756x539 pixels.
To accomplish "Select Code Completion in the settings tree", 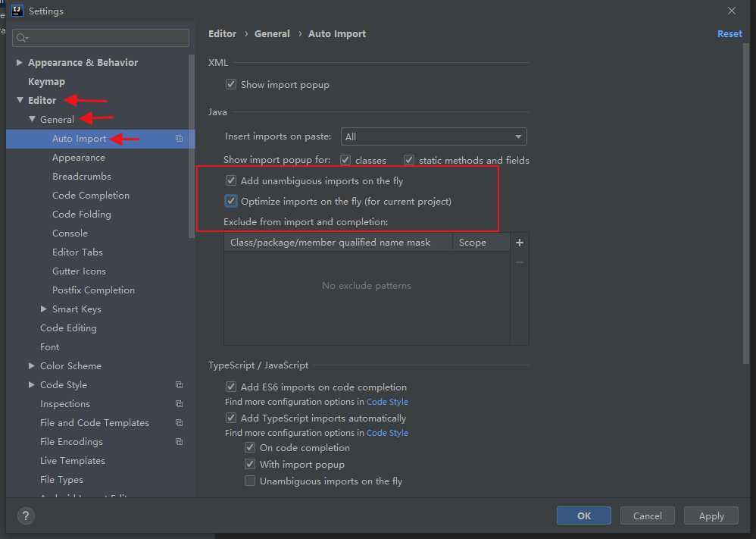I will (91, 196).
